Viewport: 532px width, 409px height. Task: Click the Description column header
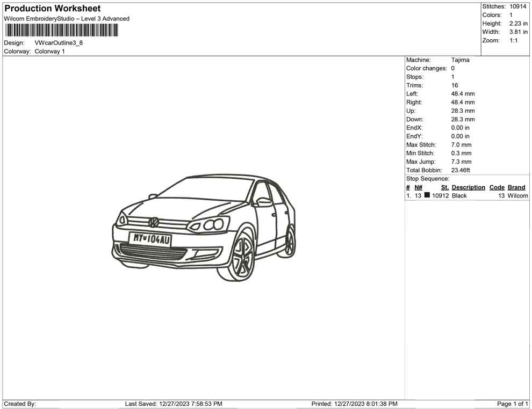(468, 187)
